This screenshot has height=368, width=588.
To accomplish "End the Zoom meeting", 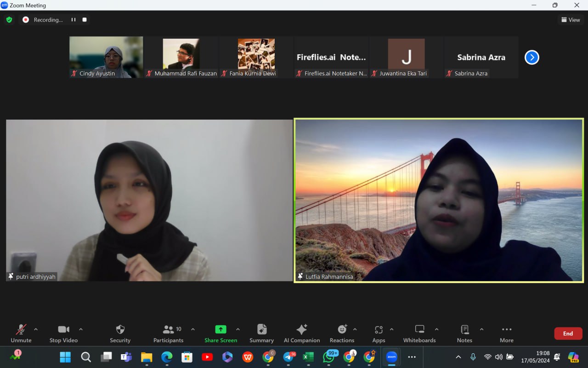I will tap(568, 333).
